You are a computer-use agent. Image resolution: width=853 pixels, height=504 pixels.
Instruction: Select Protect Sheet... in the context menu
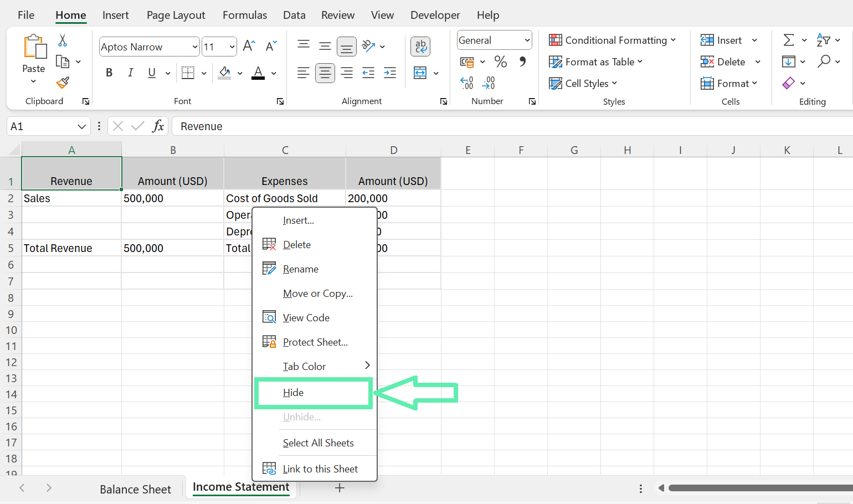coord(315,342)
